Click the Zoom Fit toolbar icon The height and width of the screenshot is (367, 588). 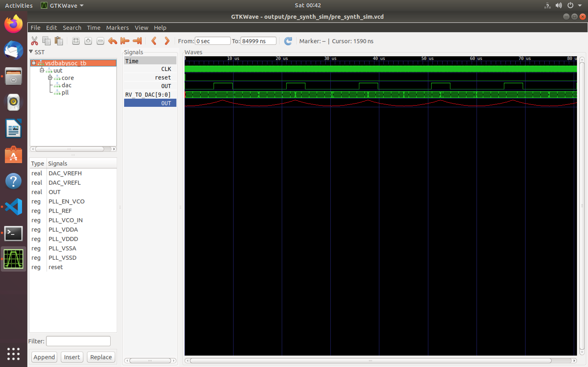click(x=76, y=41)
